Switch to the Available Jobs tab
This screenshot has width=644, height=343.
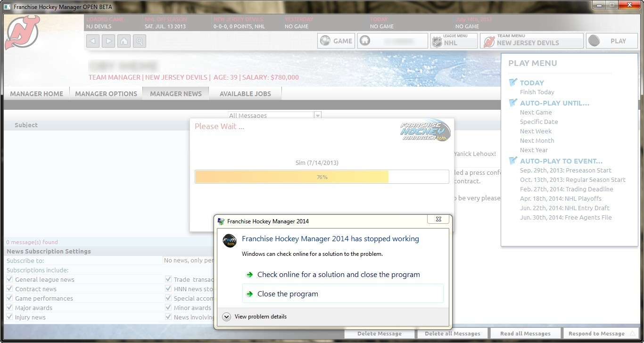pyautogui.click(x=245, y=94)
